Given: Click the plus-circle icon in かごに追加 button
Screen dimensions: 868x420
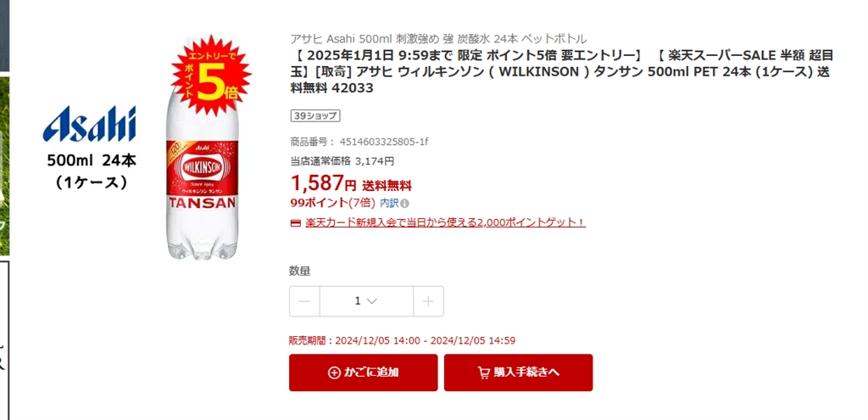Looking at the screenshot, I should (334, 372).
